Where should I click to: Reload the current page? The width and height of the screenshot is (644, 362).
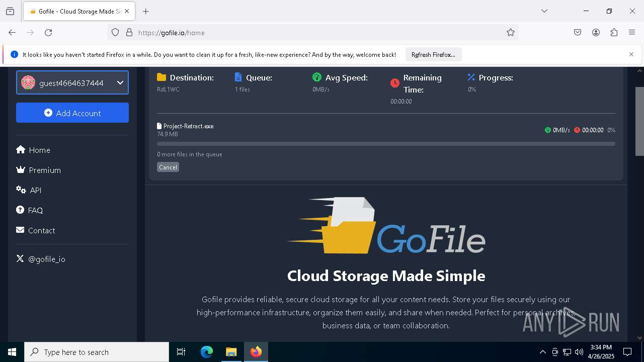pyautogui.click(x=48, y=33)
